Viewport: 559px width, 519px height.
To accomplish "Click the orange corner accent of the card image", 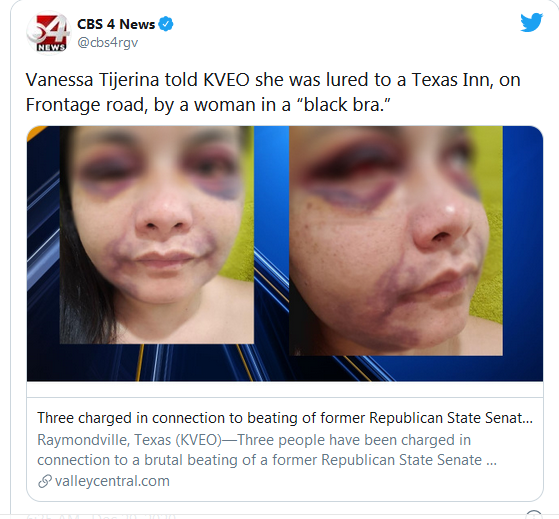I will tap(36, 131).
